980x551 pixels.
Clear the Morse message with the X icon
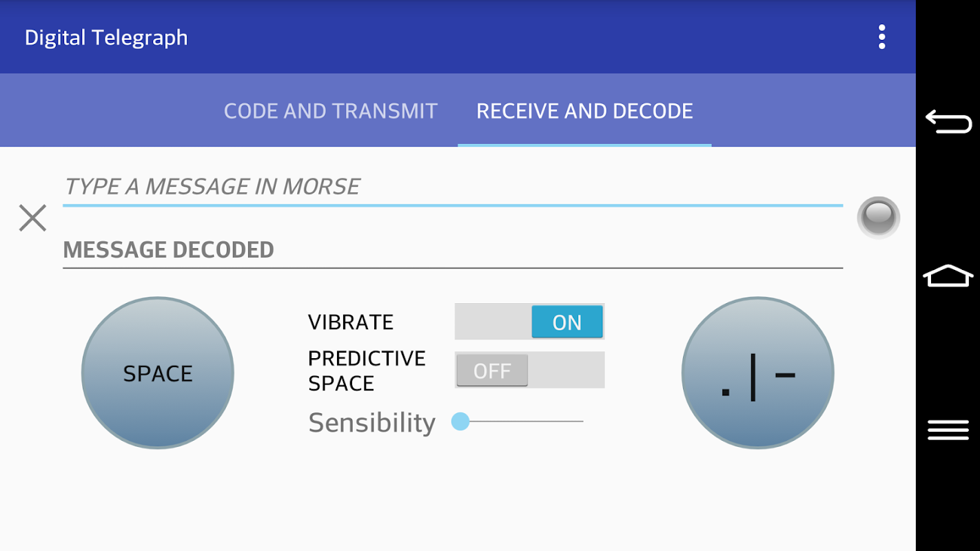point(32,218)
